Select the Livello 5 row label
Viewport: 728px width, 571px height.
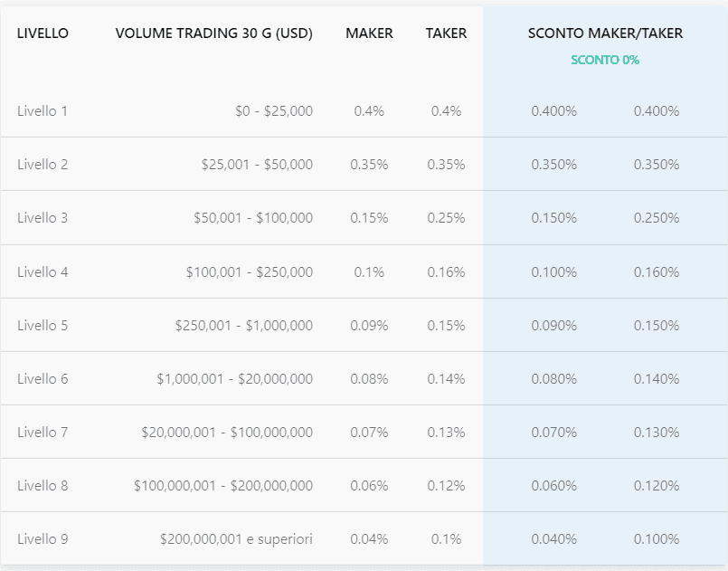[x=43, y=325]
